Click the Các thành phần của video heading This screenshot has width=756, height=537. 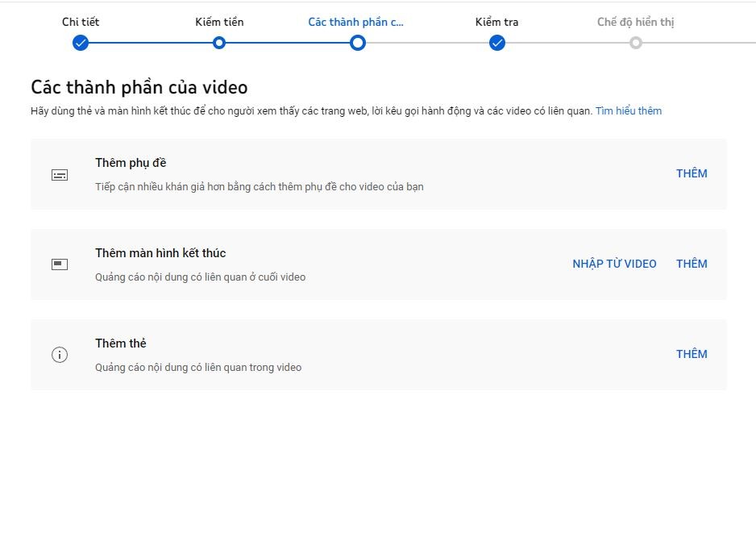(x=139, y=87)
